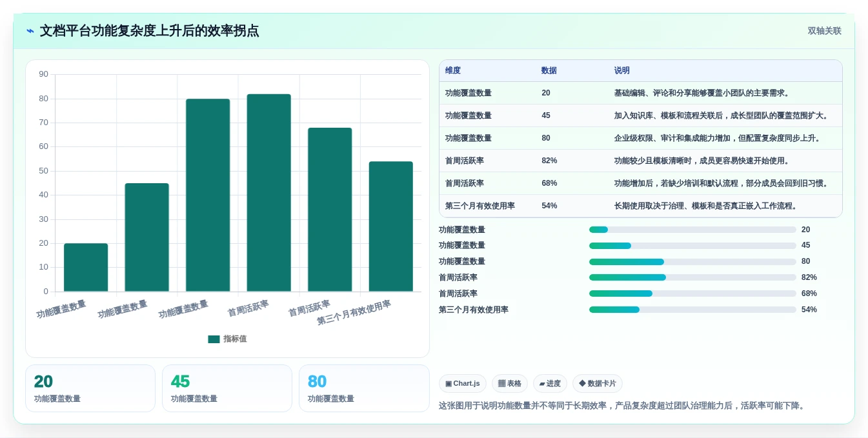Click the stat card showing 45

(227, 388)
